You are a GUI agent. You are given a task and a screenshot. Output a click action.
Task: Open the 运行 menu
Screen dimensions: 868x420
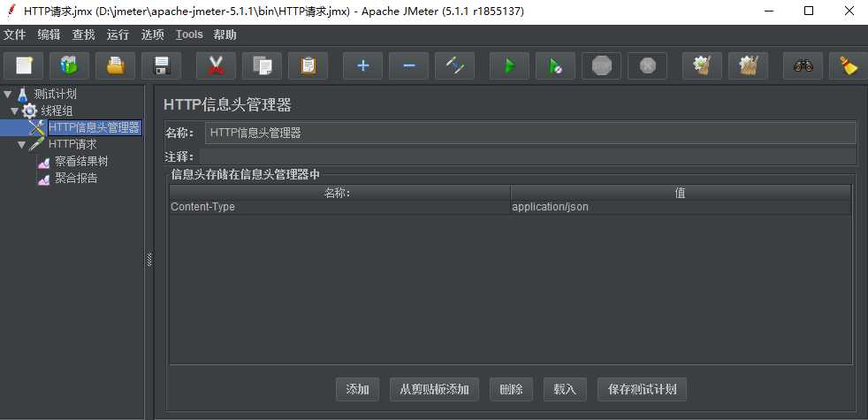(118, 34)
